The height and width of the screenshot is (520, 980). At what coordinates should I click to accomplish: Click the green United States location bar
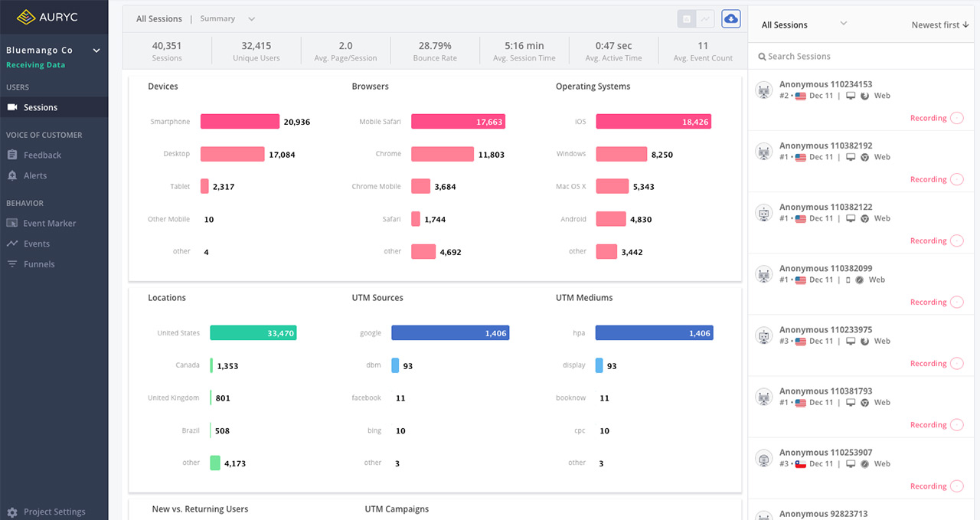coord(253,333)
